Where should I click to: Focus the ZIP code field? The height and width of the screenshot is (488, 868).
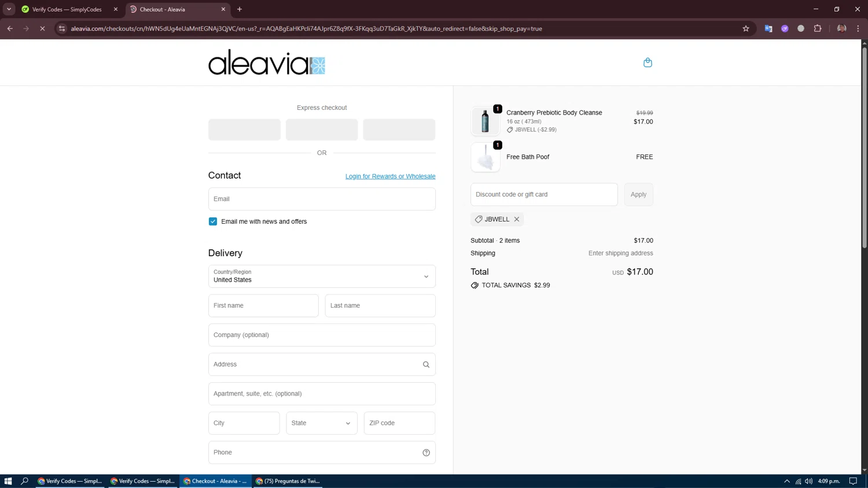coord(399,423)
